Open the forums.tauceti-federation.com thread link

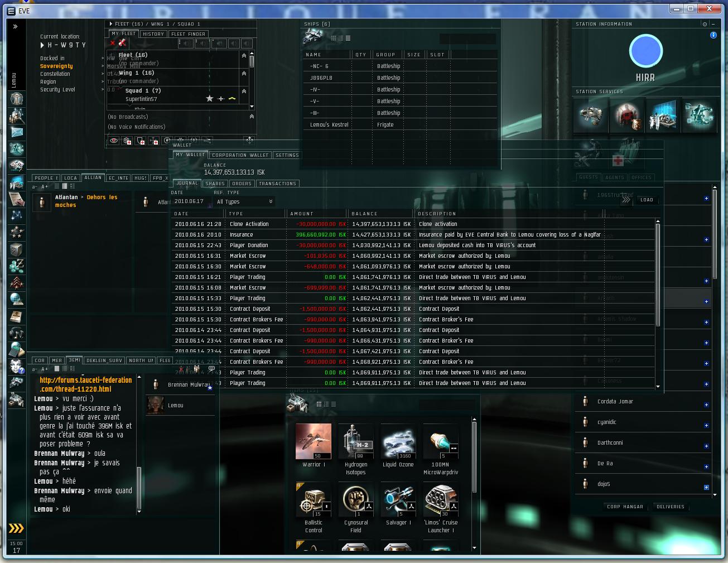click(86, 384)
